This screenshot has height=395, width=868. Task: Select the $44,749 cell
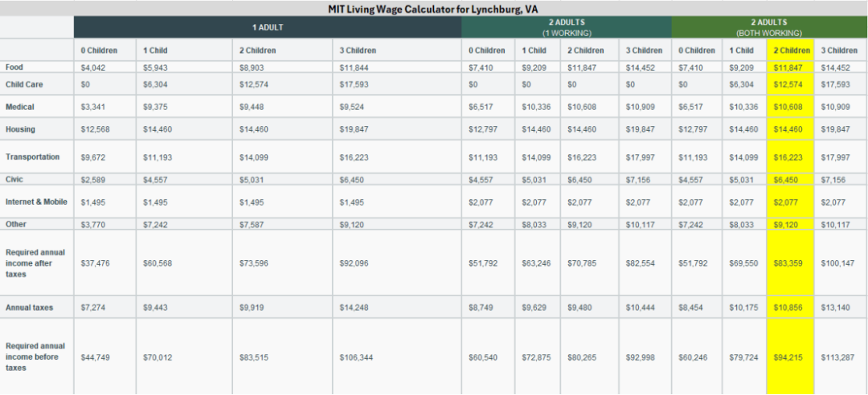(95, 356)
